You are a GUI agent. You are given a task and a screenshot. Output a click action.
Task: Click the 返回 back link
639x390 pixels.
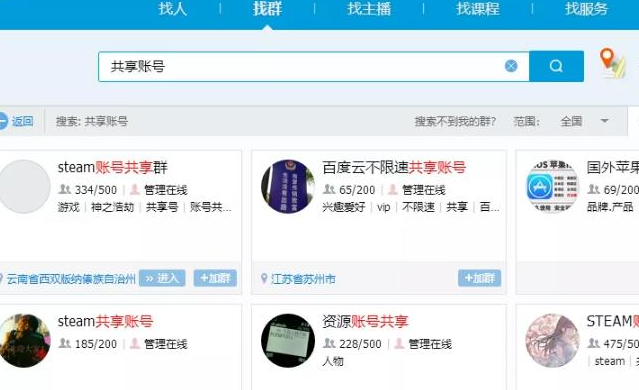tap(22, 121)
